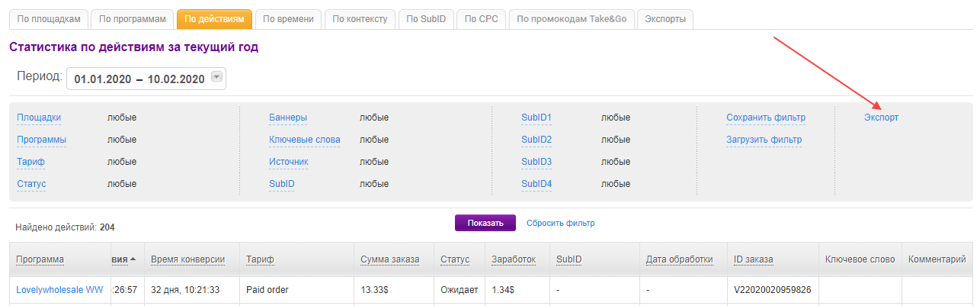Reset filter via «Сбросить фильтр» link
The height and width of the screenshot is (306, 980).
click(x=560, y=223)
